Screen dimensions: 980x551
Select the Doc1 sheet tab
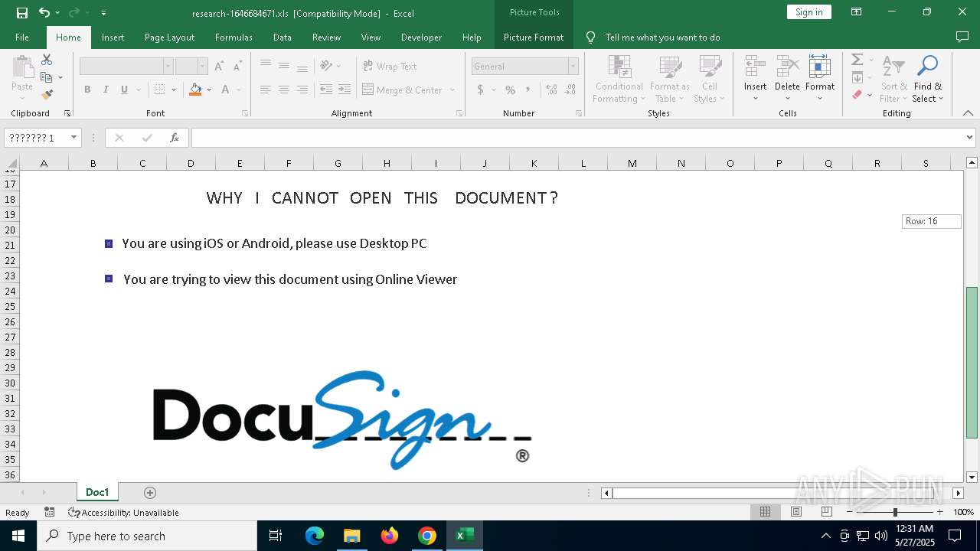(97, 492)
